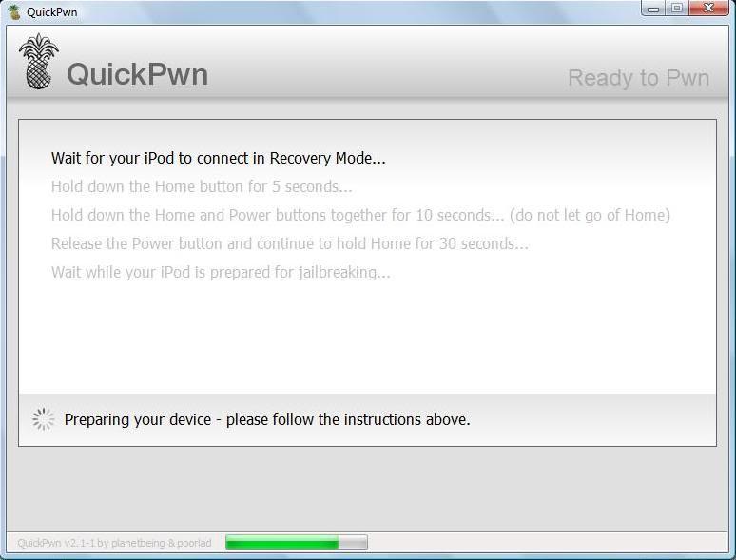The height and width of the screenshot is (560, 736).
Task: Click the small pineapple icon in title bar
Action: (14, 12)
